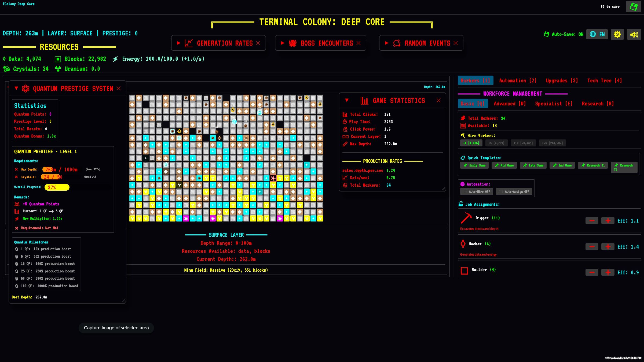Click the red Builder square icon

[x=464, y=271]
